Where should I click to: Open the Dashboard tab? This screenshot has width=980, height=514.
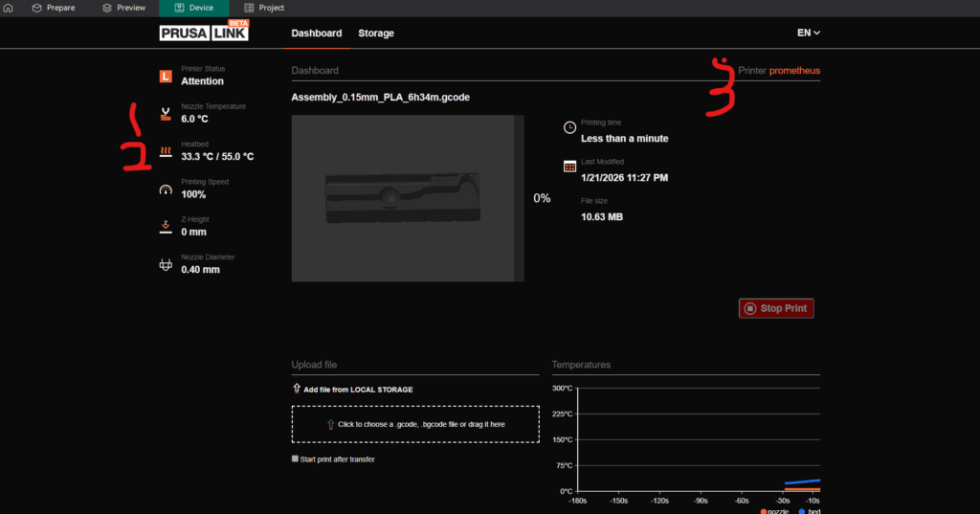coord(316,34)
